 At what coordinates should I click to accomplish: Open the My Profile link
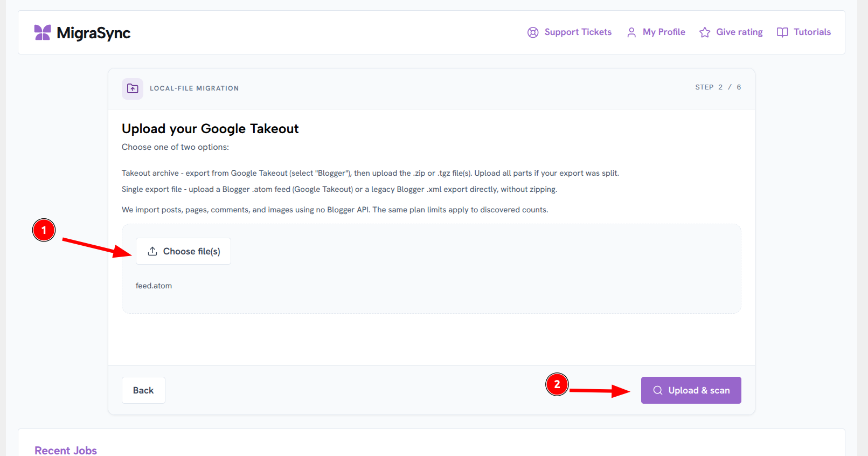[656, 32]
